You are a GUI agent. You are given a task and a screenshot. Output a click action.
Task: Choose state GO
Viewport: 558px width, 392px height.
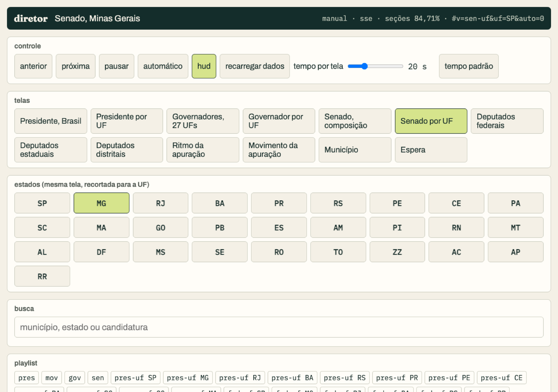[160, 228]
